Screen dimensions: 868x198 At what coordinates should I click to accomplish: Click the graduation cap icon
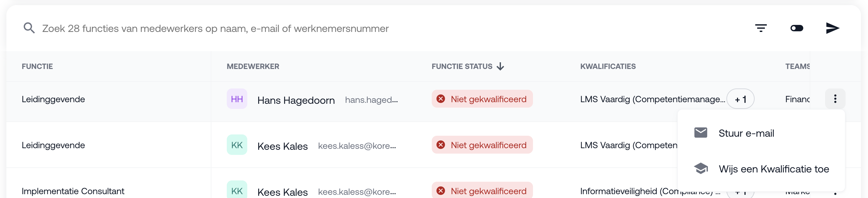(700, 168)
